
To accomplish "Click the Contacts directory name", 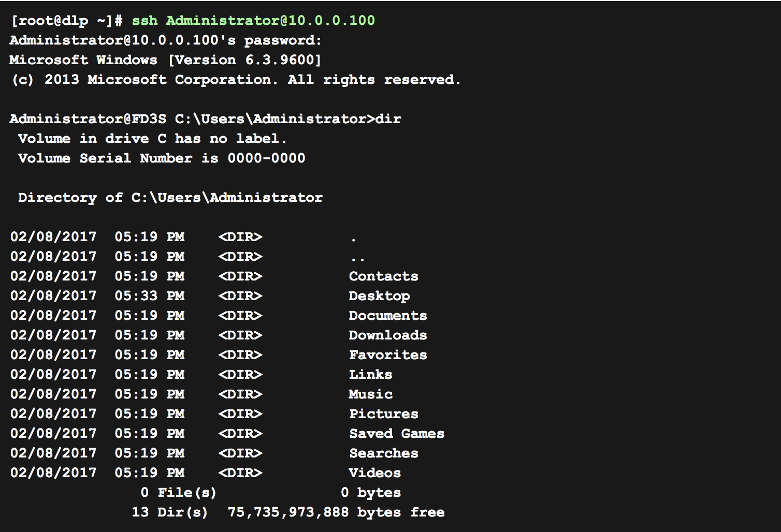I will click(x=383, y=276).
